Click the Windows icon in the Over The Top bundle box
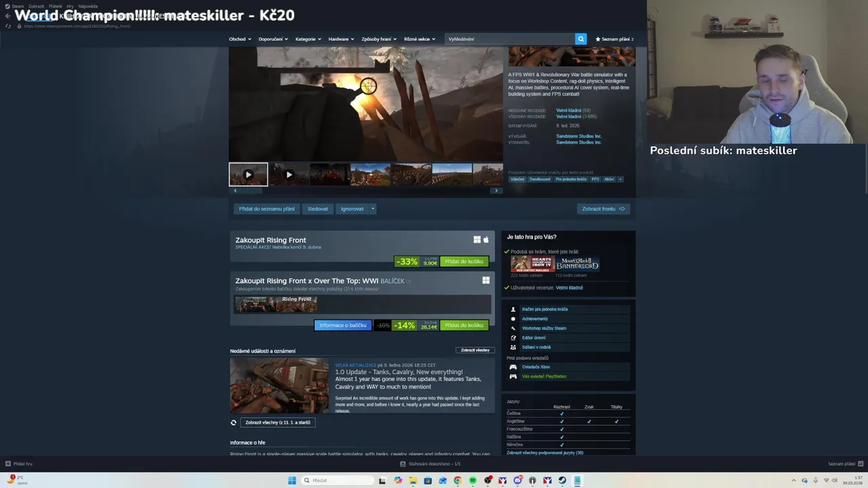The image size is (868, 488). [486, 280]
